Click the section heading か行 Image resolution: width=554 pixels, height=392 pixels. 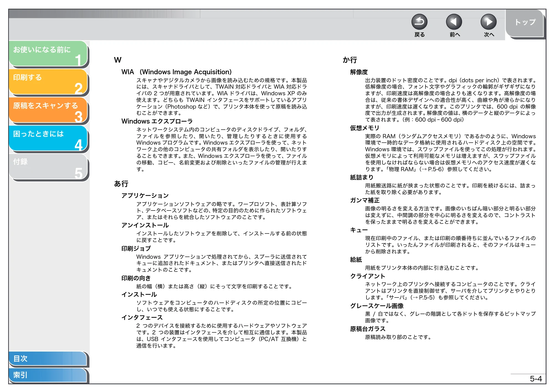point(350,60)
